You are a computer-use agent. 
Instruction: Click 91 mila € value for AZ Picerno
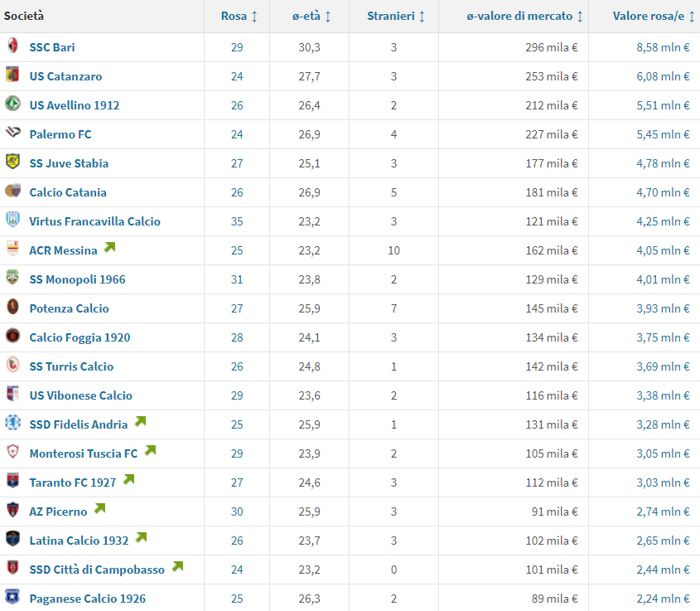pyautogui.click(x=554, y=512)
